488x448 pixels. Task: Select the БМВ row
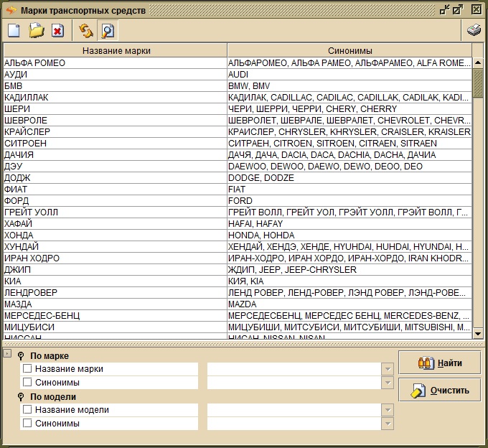coord(238,86)
